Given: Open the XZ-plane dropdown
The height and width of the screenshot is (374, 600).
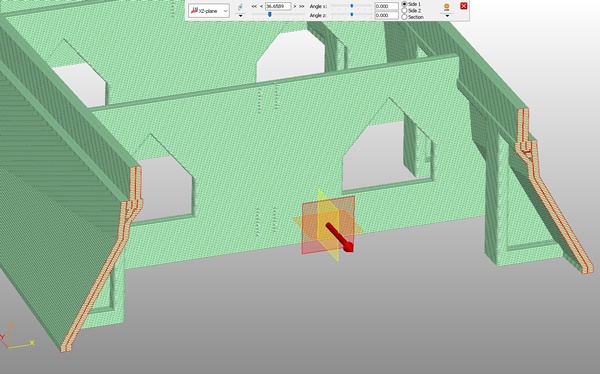Looking at the screenshot, I should tap(209, 11).
